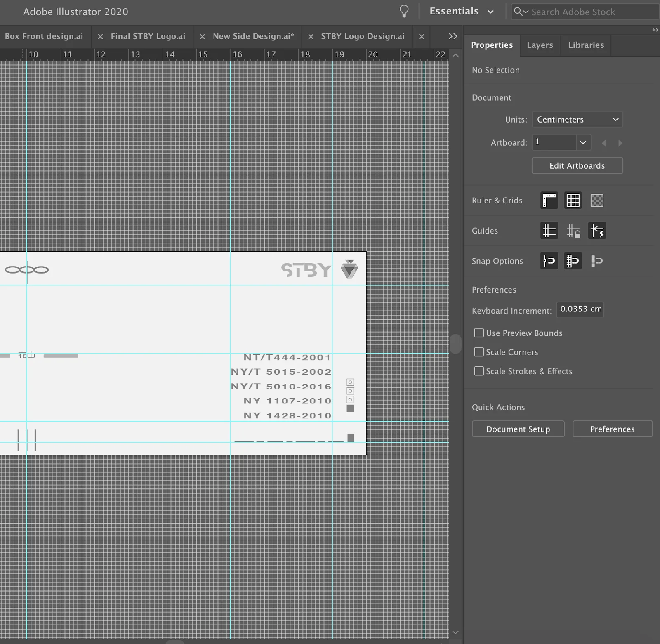Click the Keyboard Increment field
The width and height of the screenshot is (660, 644).
click(580, 309)
